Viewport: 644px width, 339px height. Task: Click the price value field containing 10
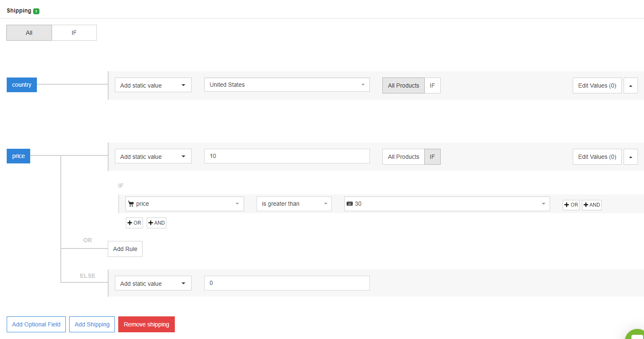click(x=287, y=156)
